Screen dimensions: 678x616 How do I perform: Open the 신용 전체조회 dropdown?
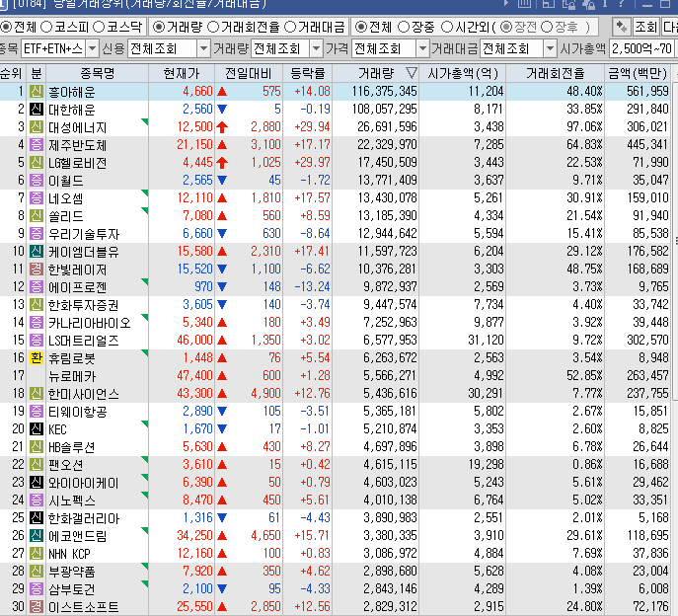(203, 48)
